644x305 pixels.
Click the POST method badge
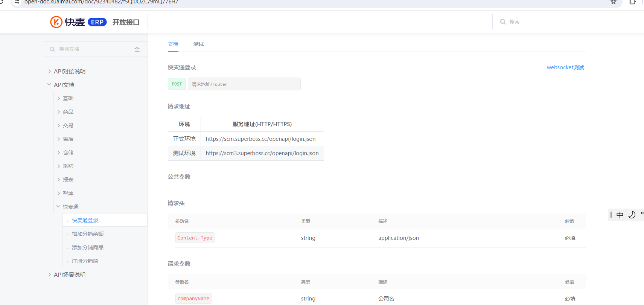[x=177, y=84]
